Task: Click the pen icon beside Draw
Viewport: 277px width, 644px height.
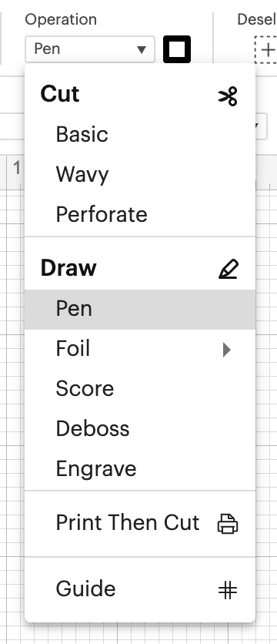Action: pos(229,269)
